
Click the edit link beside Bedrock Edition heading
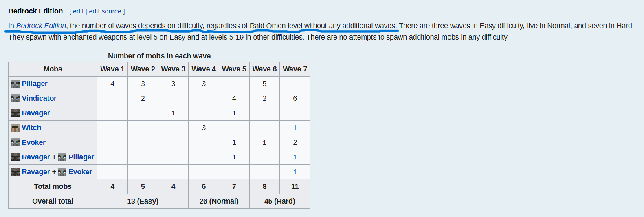78,11
